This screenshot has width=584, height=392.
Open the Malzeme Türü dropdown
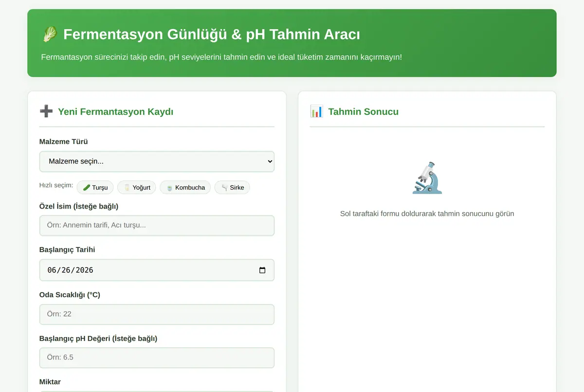[157, 161]
